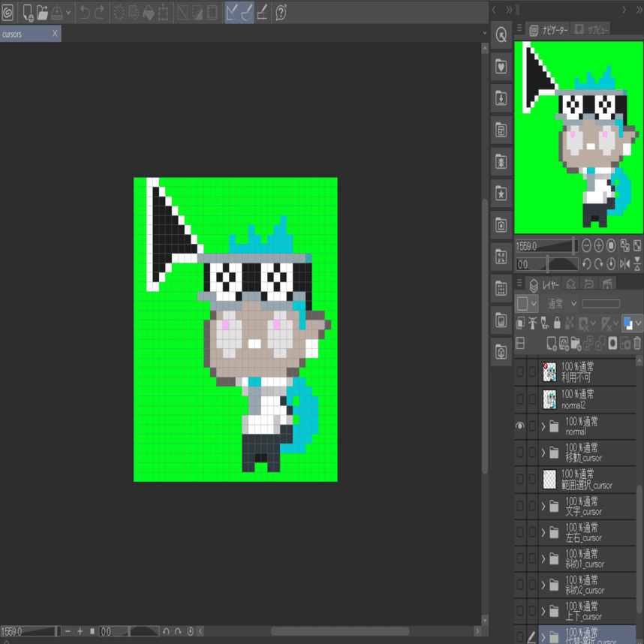Expand the 左右_cursor layer folder
Screen dimensions: 644x644
(543, 532)
